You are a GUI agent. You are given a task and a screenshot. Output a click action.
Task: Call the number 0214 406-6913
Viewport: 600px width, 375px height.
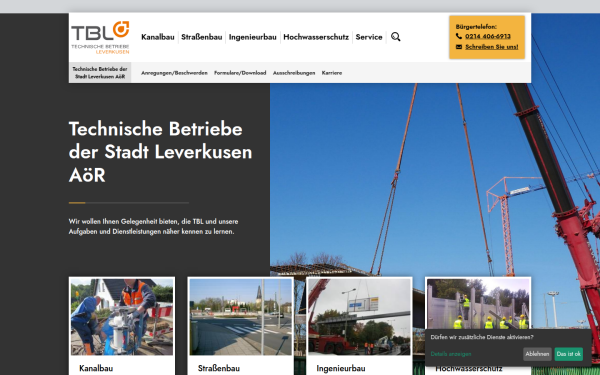[x=488, y=36]
